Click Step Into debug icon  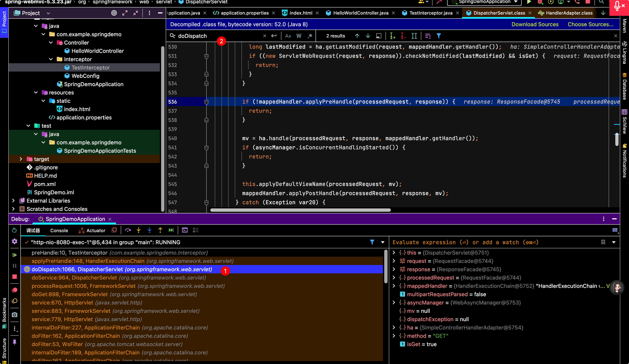[139, 230]
